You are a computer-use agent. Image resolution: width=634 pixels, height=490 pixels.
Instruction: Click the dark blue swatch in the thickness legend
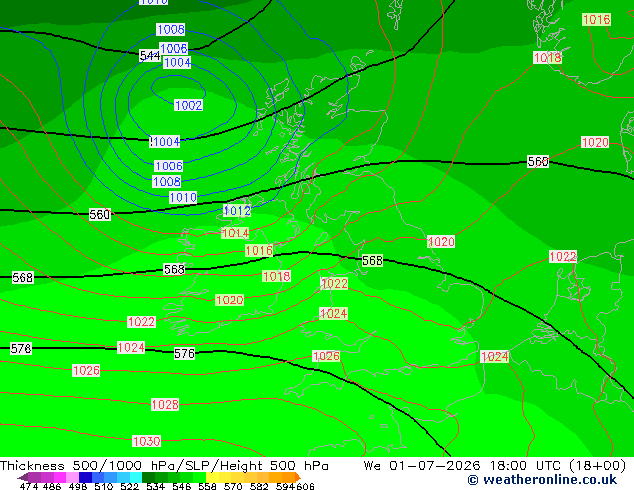(x=85, y=477)
